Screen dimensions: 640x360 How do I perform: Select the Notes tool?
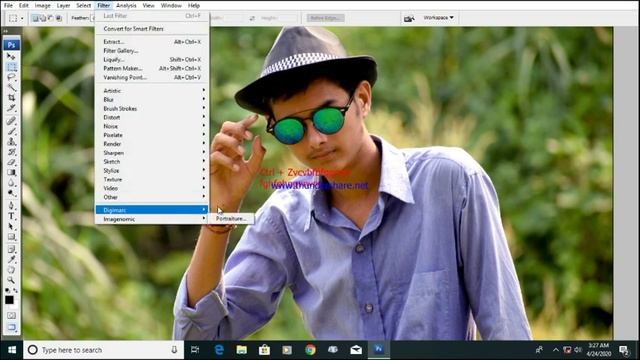tap(11, 249)
